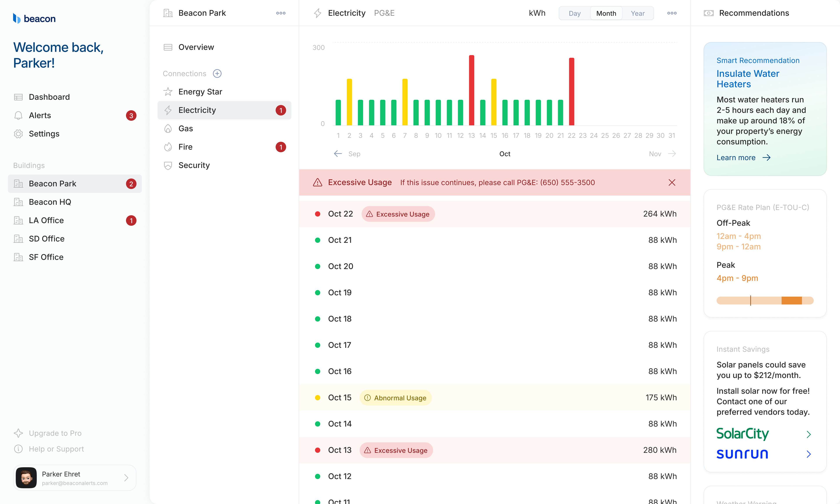This screenshot has width=840, height=504.
Task: Open the Electricity panel three-dot menu
Action: tap(672, 13)
